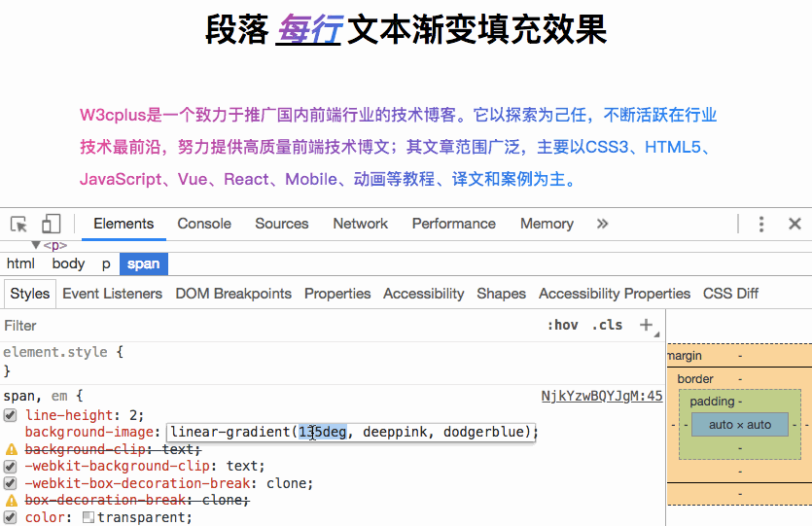
Task: Switch to the Console tab
Action: click(204, 224)
